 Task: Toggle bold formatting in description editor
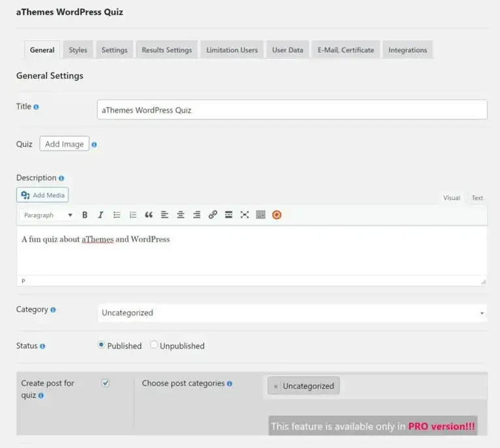click(85, 215)
